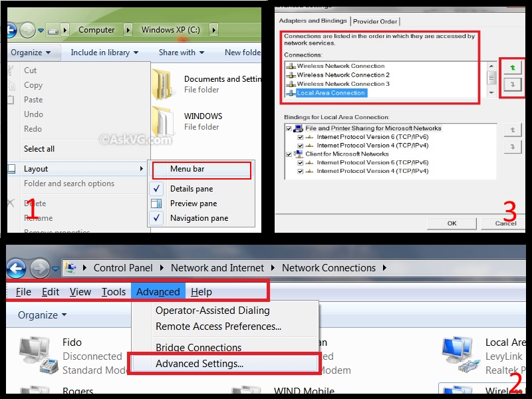Image resolution: width=532 pixels, height=399 pixels.
Task: Expand the arrow after Network and Internet breadcrumb
Action: tap(273, 268)
